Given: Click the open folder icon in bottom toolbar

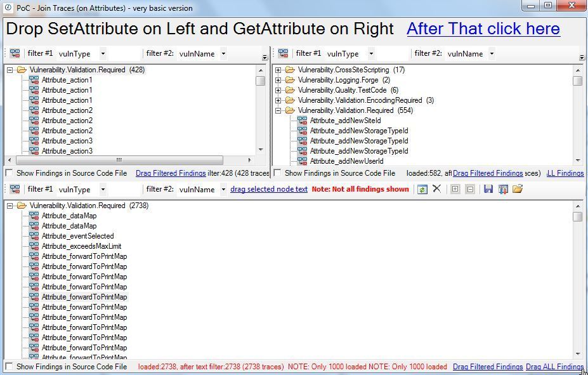Looking at the screenshot, I should click(x=518, y=189).
